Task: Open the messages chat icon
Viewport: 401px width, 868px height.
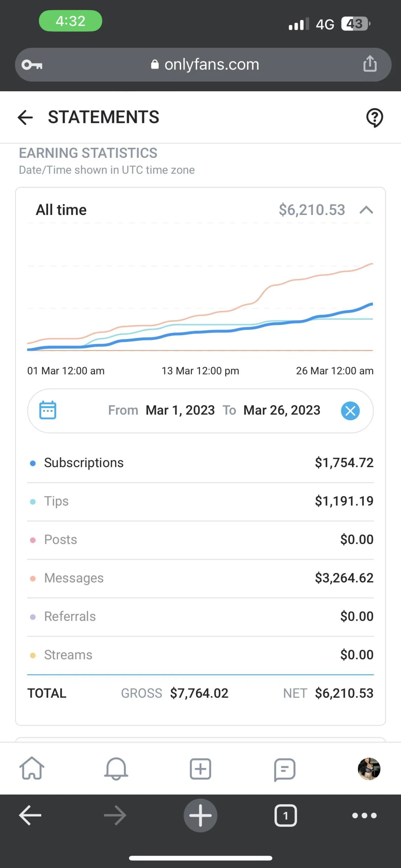Action: 284,769
